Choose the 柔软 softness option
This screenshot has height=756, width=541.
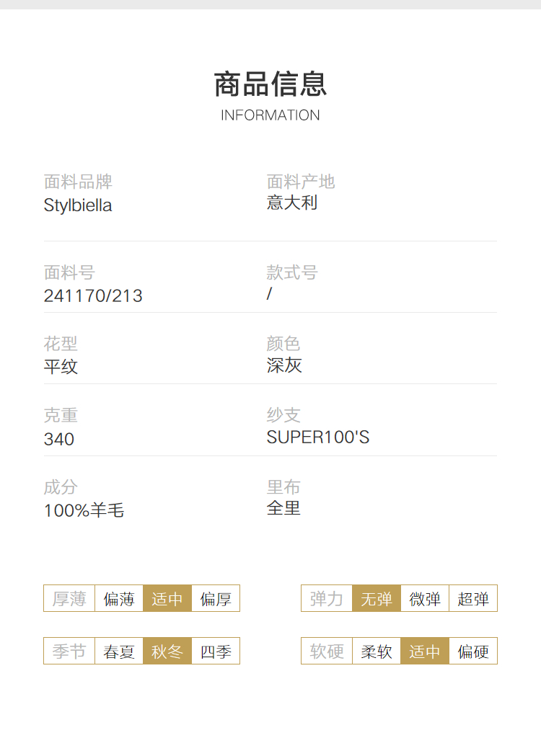377,651
